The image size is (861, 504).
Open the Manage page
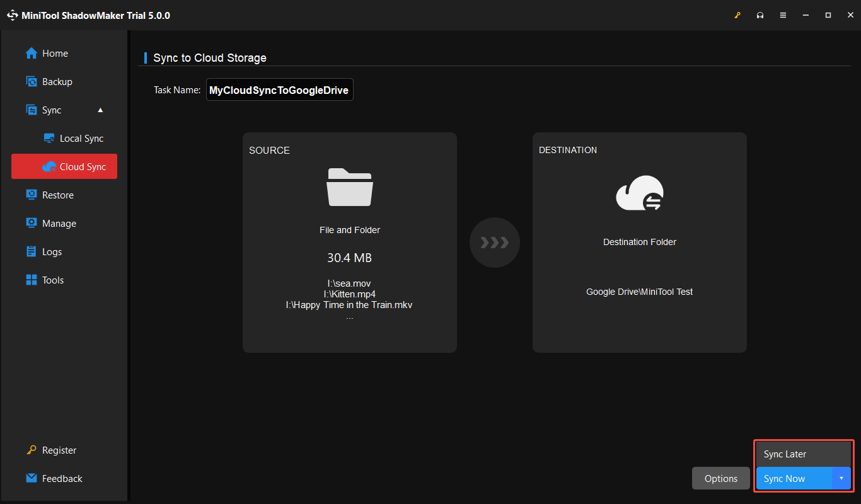59,224
